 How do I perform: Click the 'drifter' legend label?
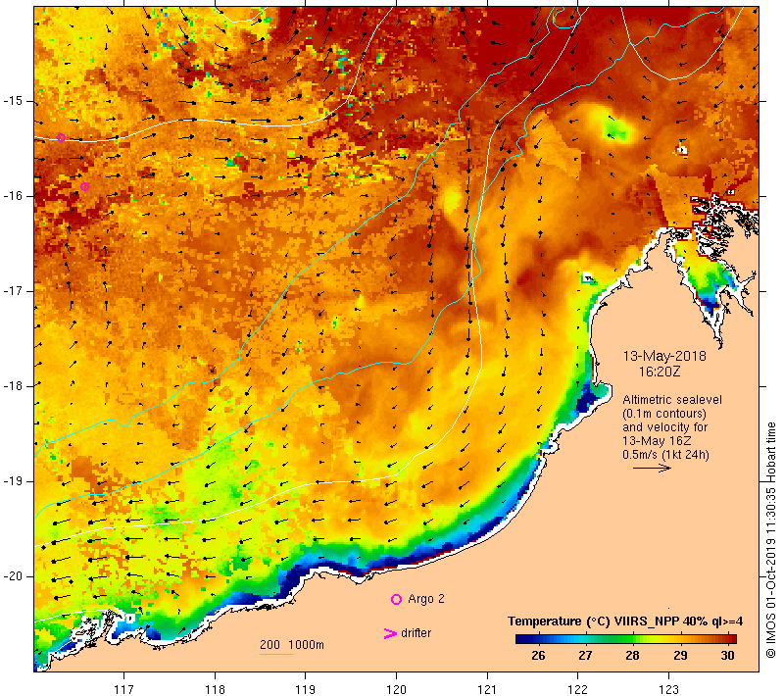pyautogui.click(x=416, y=633)
